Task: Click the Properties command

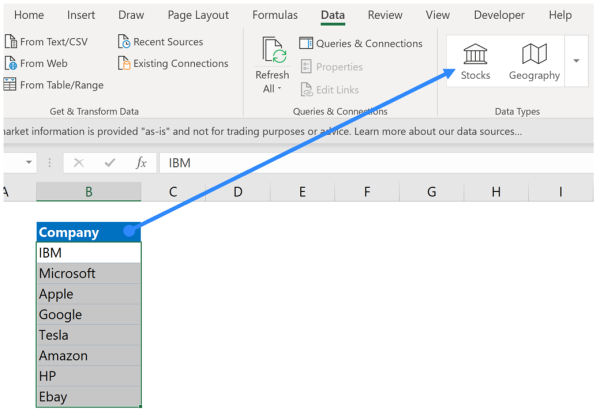Action: pyautogui.click(x=332, y=67)
